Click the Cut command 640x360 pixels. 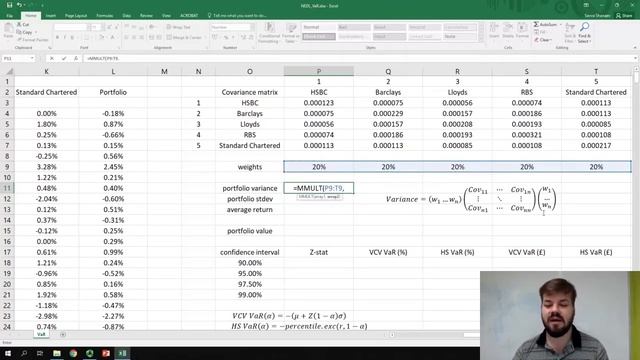coord(23,25)
